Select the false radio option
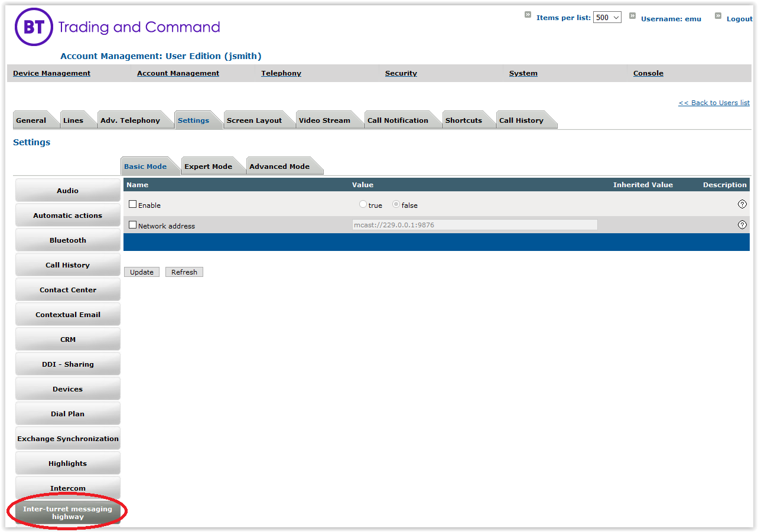This screenshot has width=758, height=532. pos(396,205)
